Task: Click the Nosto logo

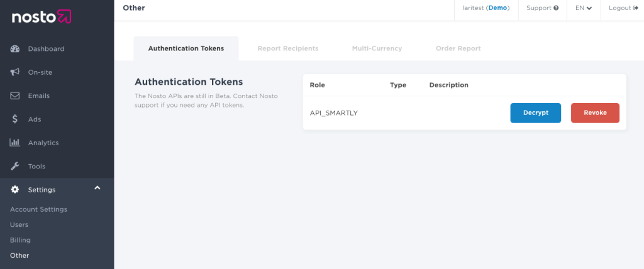Action: pyautogui.click(x=42, y=17)
